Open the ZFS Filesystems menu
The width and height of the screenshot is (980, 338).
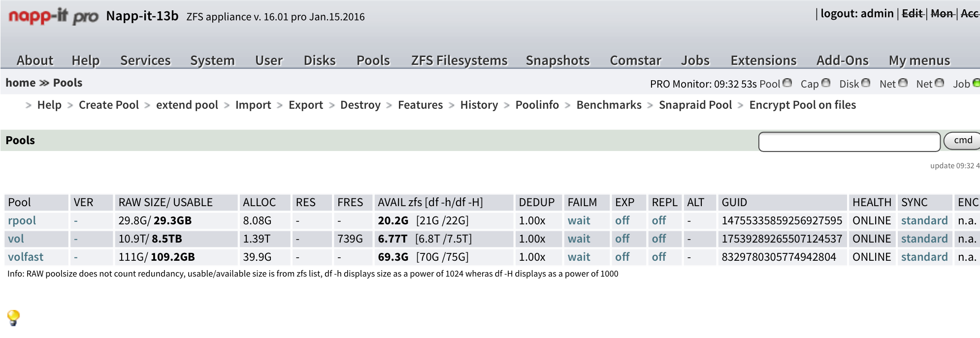(x=459, y=60)
